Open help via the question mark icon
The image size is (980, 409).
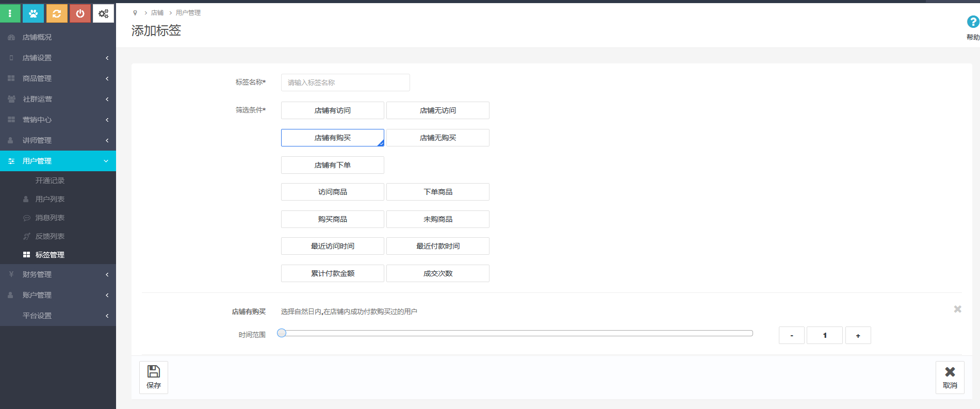(972, 22)
